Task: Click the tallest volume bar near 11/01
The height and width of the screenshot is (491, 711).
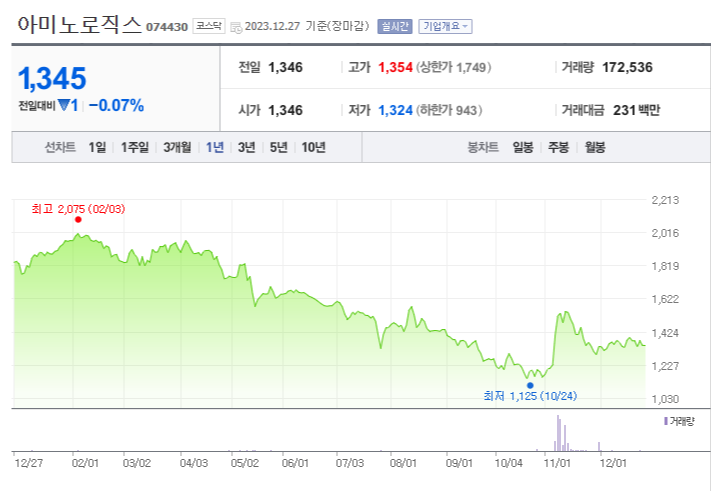Action: point(558,433)
